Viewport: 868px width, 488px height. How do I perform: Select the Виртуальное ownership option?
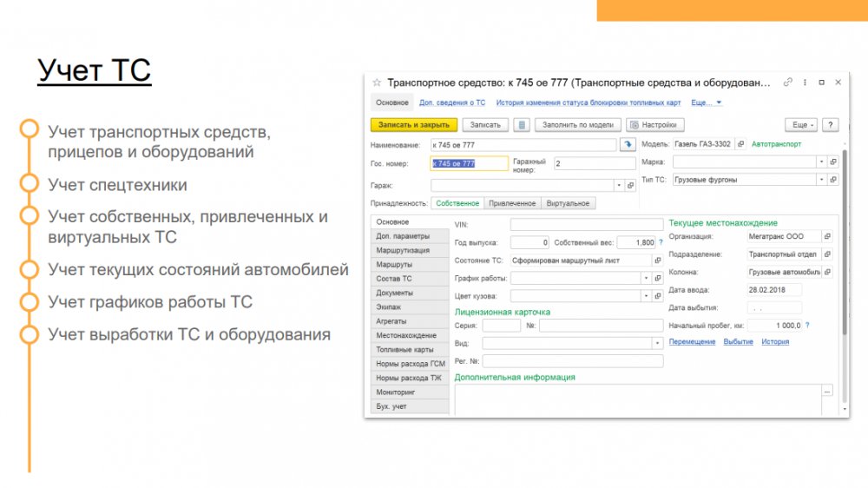(568, 203)
